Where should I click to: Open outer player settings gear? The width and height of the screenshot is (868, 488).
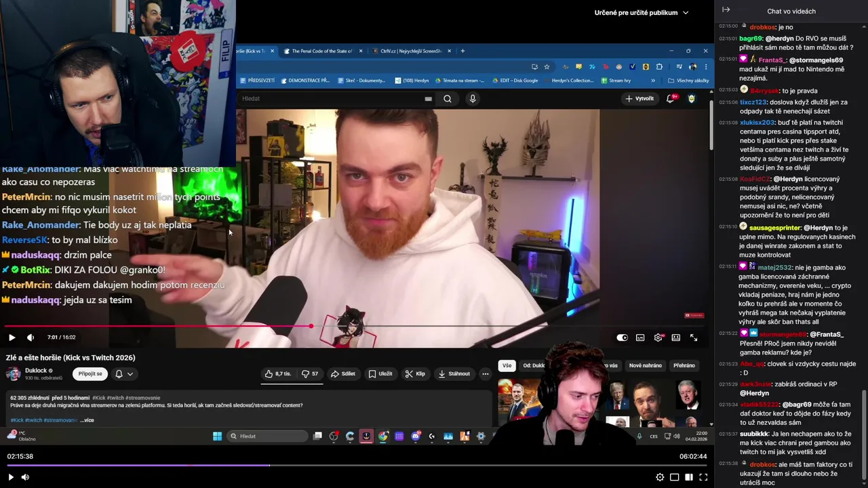click(x=660, y=477)
